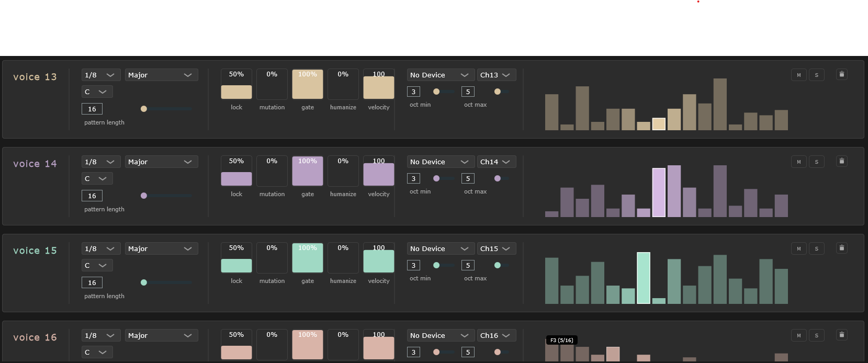Screen dimensions: 868x363
Task: Delete voice 14 with trash icon
Action: pyautogui.click(x=841, y=161)
